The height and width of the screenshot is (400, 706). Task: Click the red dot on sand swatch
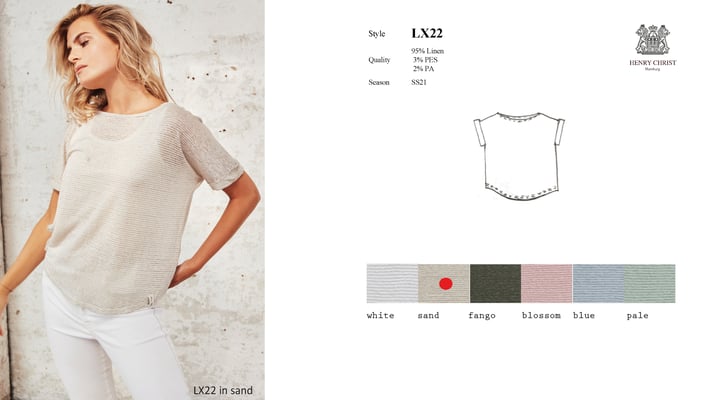click(x=446, y=283)
